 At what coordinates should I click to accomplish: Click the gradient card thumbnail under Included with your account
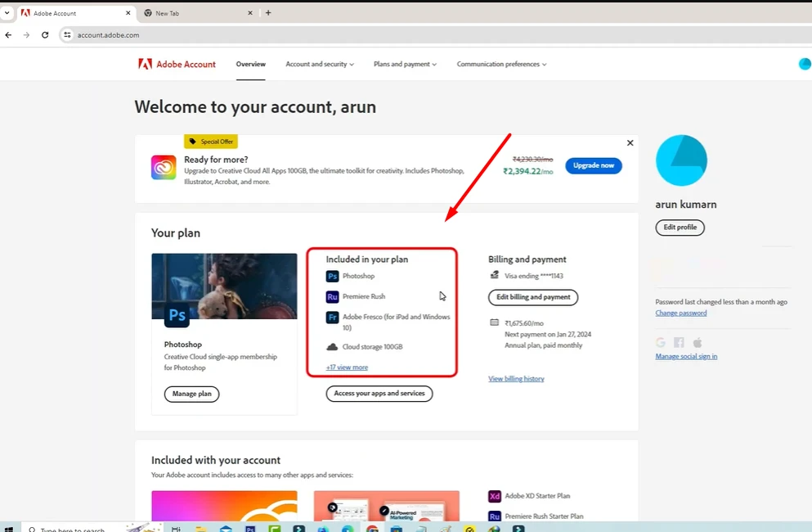pos(224,506)
